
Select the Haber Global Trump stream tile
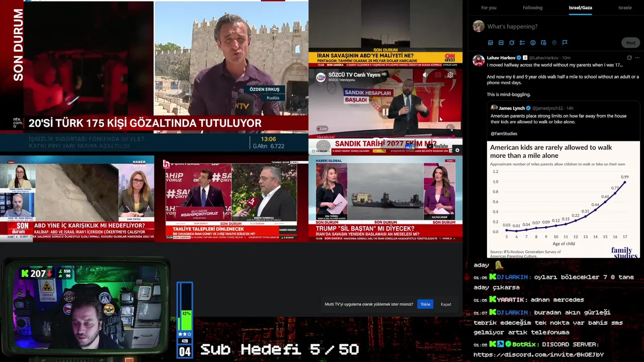click(385, 199)
